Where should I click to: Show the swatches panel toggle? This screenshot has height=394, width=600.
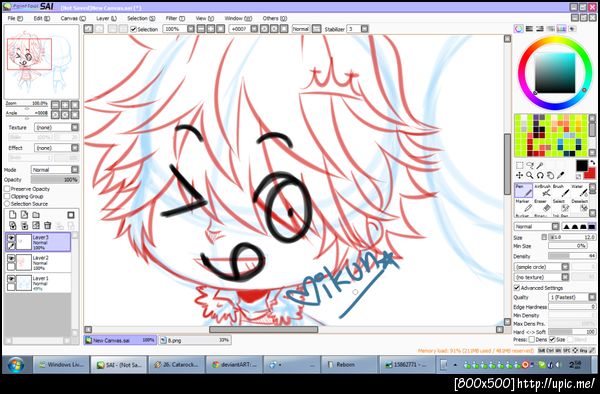pos(561,29)
